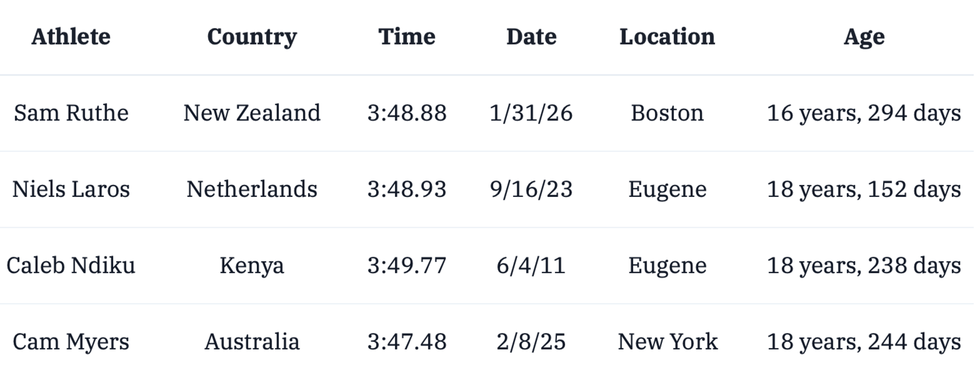The width and height of the screenshot is (980, 370).
Task: Click the Country column header
Action: (252, 37)
